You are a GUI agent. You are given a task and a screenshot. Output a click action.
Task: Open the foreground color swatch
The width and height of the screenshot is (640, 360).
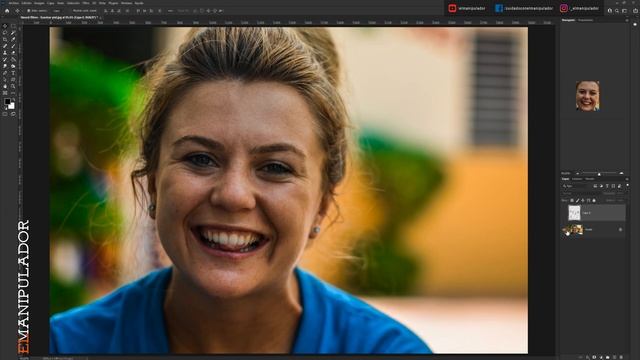[x=7, y=101]
